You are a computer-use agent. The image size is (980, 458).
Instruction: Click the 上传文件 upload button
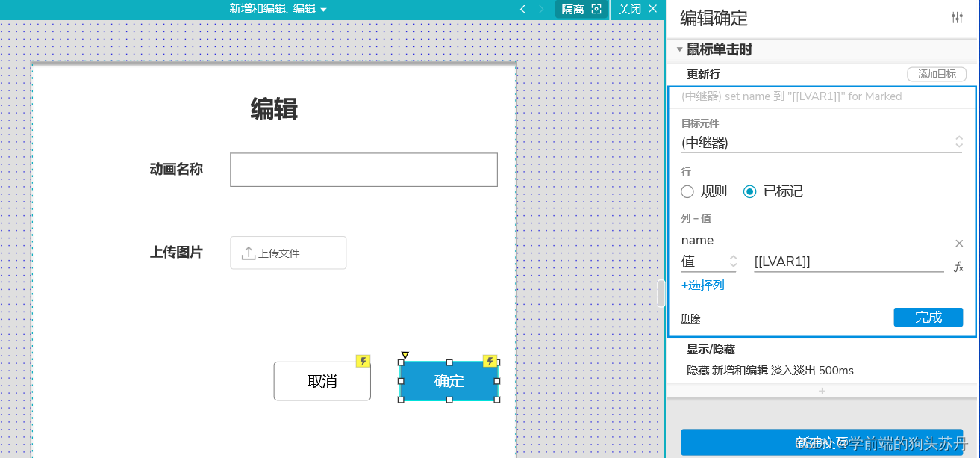288,253
